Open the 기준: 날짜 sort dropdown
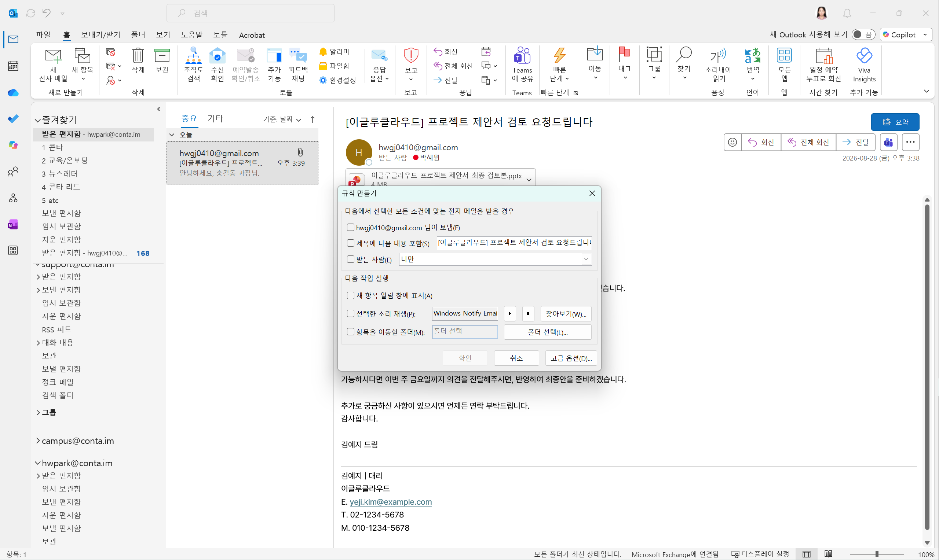The image size is (939, 560). click(282, 119)
